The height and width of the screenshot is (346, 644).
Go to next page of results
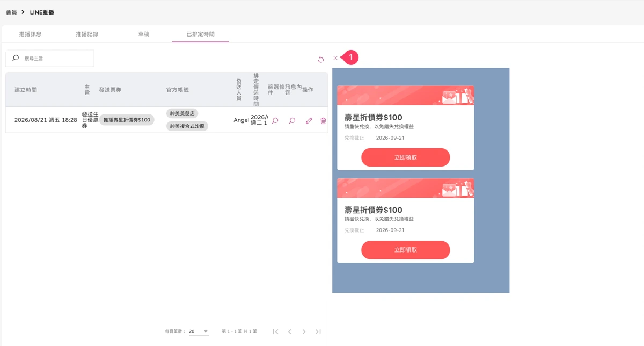[304, 331]
